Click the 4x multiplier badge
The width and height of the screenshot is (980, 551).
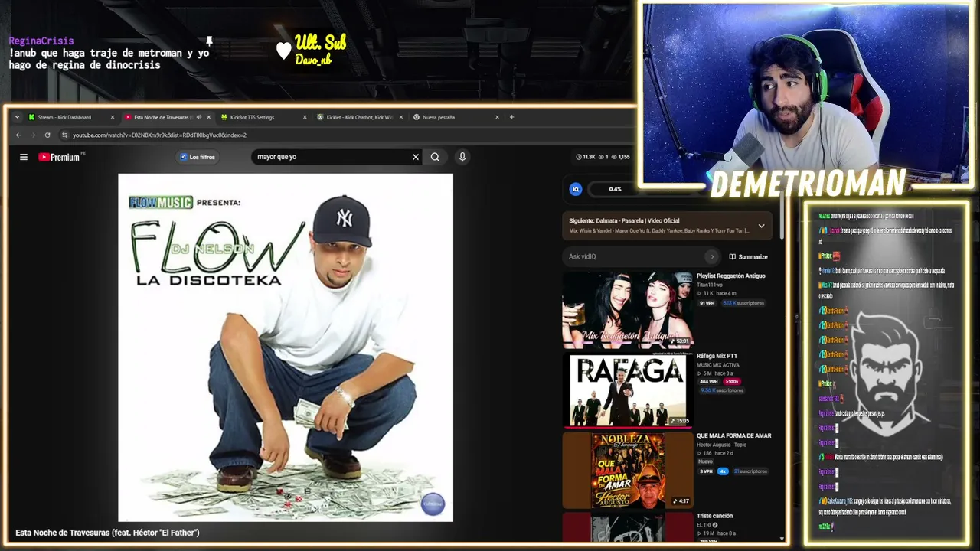(723, 471)
